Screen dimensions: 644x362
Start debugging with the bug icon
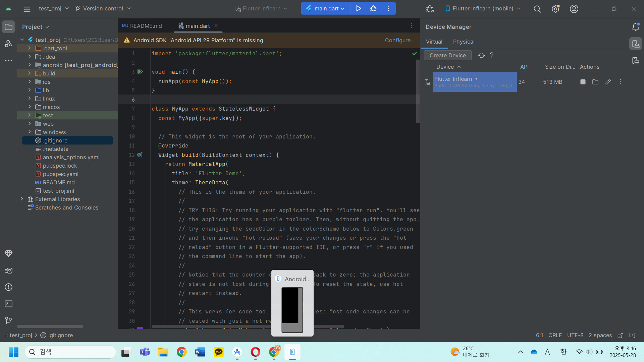[373, 8]
